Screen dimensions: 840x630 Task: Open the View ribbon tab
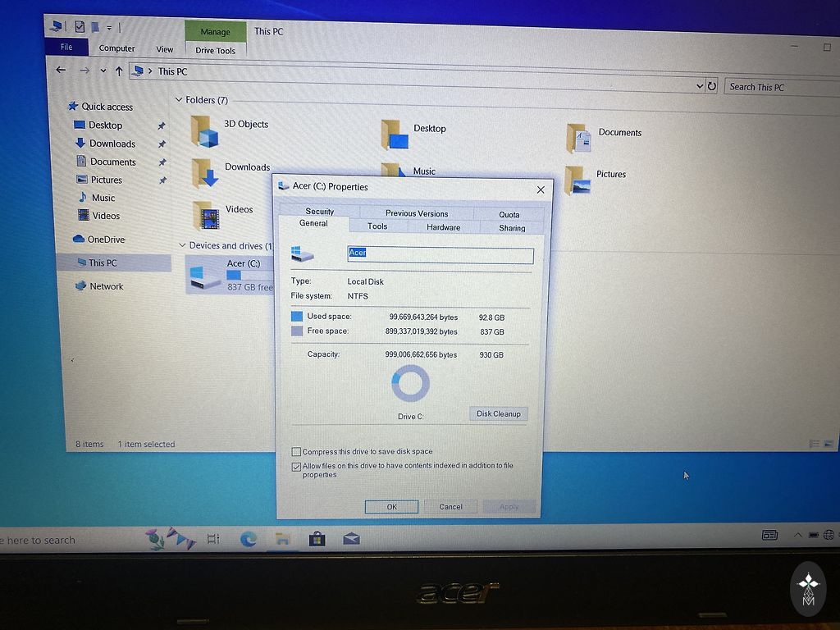[x=165, y=49]
